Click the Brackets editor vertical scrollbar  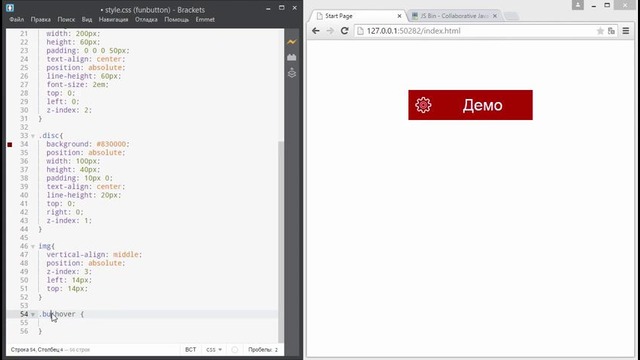281,242
